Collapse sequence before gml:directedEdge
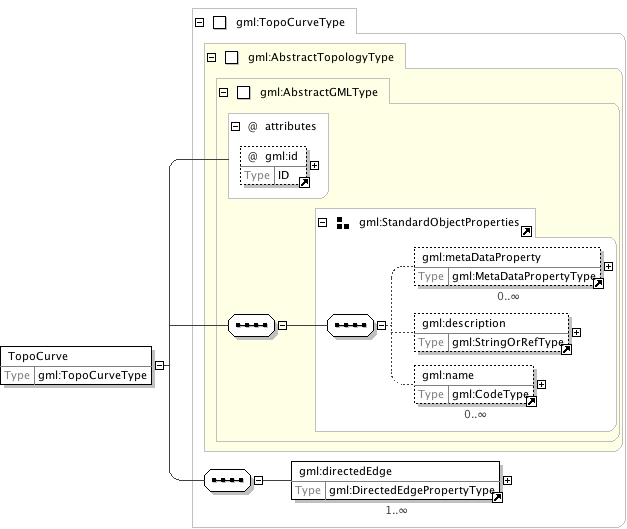This screenshot has width=627, height=529. 258,480
